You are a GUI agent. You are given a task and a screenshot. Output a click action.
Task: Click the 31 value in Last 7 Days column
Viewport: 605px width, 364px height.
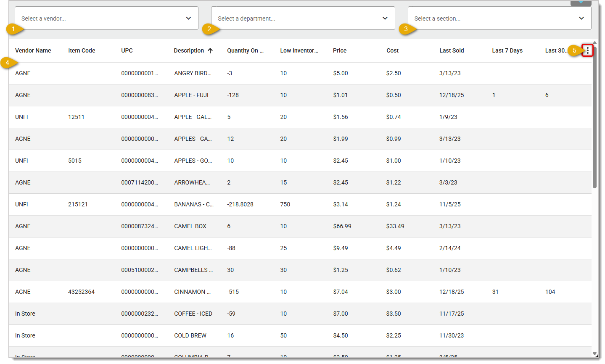[495, 292]
